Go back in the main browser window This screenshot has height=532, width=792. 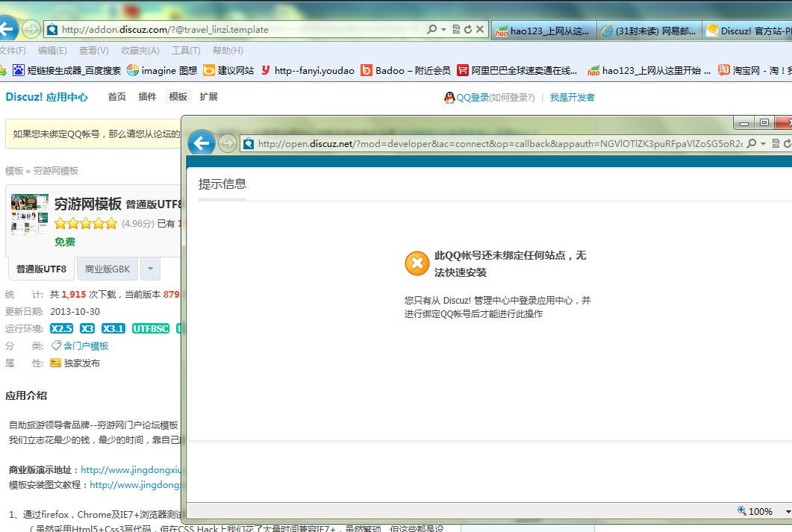[7, 29]
